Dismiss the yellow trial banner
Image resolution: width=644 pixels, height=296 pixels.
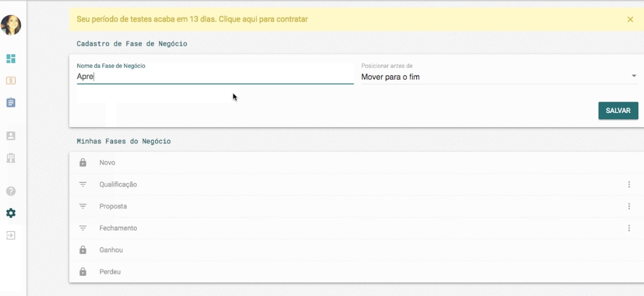coord(630,19)
